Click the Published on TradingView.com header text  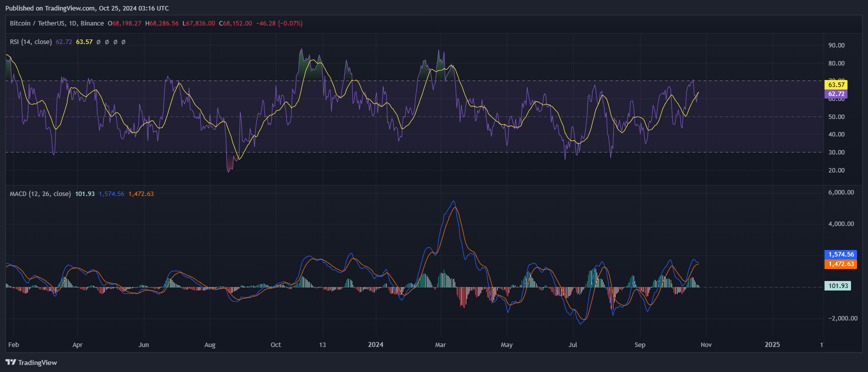tap(87, 8)
